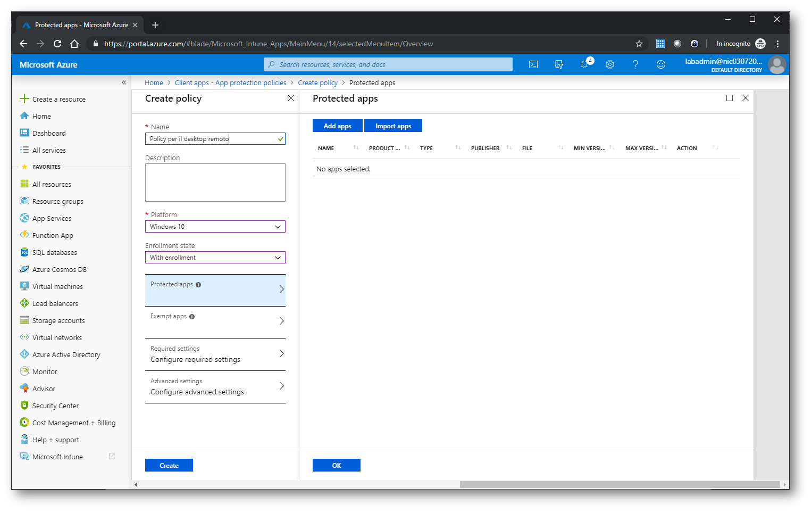This screenshot has width=812, height=512.
Task: Open All services in sidebar
Action: (x=49, y=151)
